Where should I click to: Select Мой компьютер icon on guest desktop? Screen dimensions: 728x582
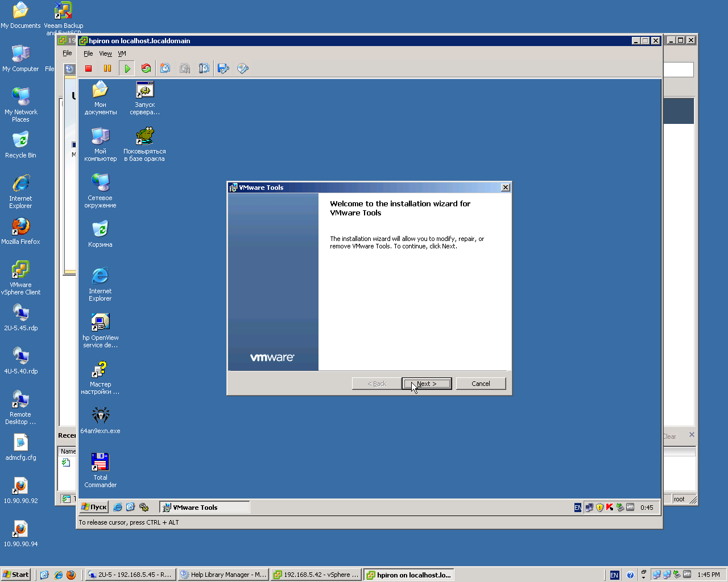click(101, 144)
